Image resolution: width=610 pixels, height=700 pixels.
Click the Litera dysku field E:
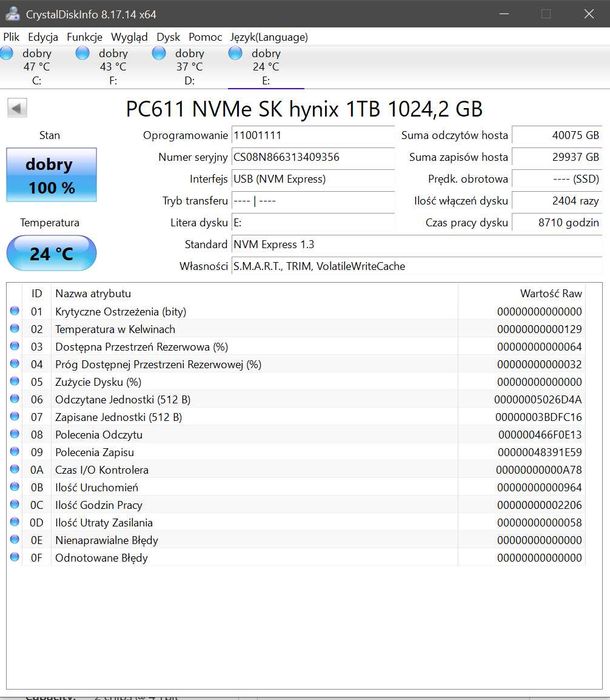pyautogui.click(x=313, y=223)
